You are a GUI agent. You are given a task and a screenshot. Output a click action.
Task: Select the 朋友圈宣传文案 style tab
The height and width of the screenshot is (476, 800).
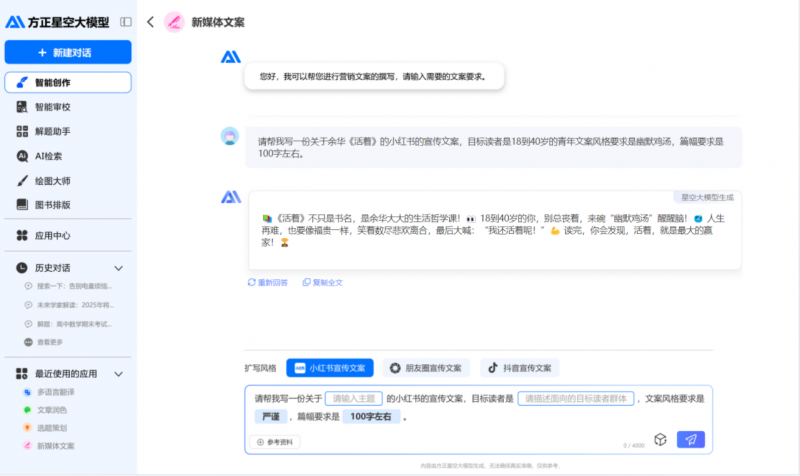[427, 368]
